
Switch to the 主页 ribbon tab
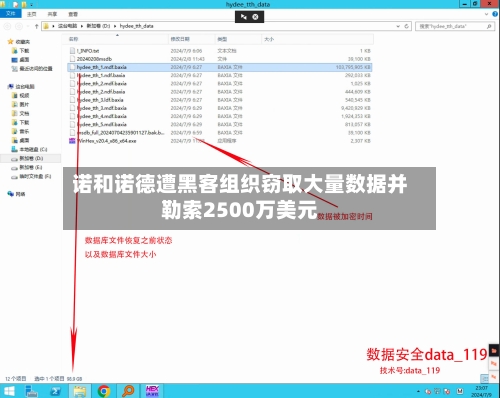tap(32, 14)
